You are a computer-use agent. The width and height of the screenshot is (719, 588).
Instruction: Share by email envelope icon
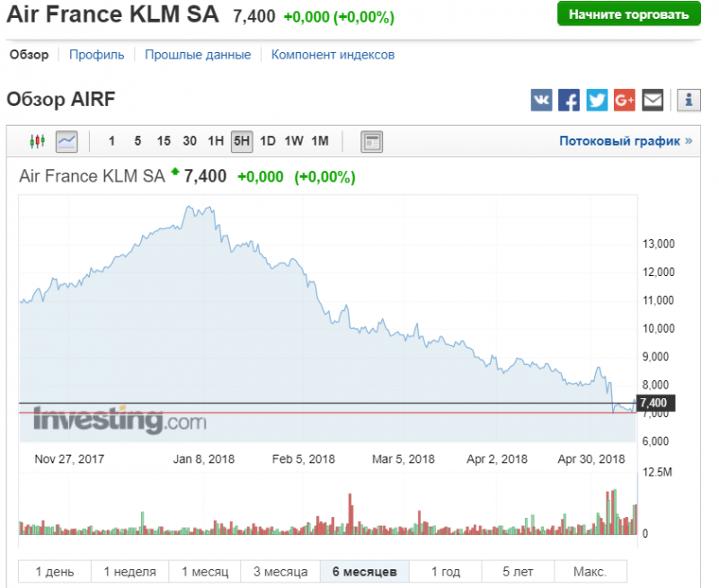point(652,100)
